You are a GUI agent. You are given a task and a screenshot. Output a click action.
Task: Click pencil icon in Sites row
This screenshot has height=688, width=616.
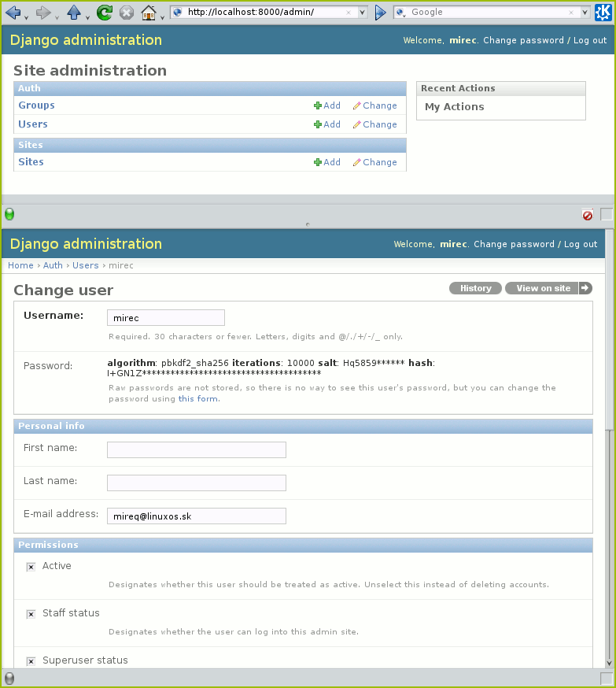point(357,162)
